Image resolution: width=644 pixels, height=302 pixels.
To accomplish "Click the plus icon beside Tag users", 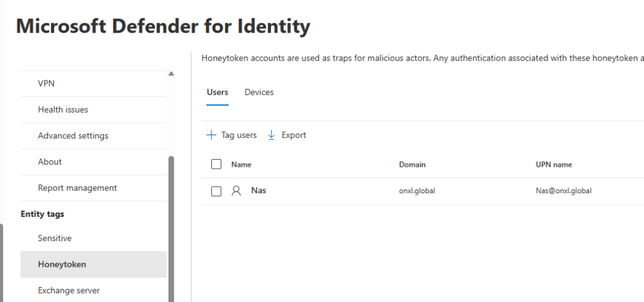I will (211, 135).
